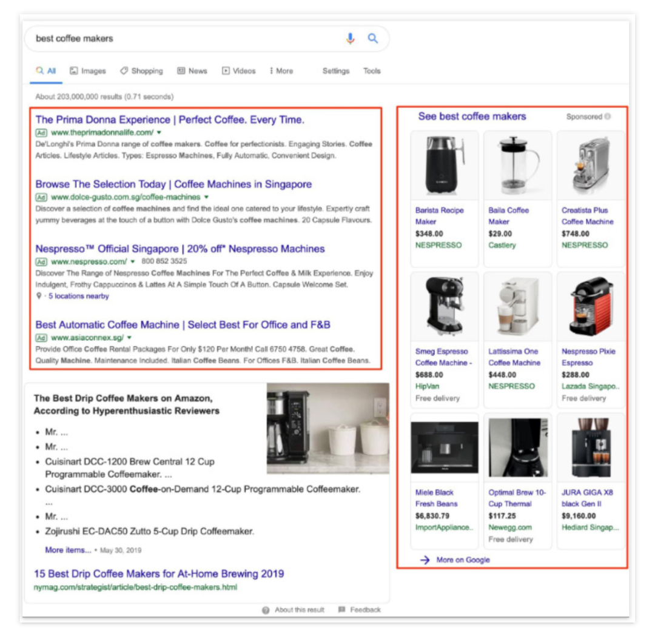Click the voice search microphone icon

pos(350,38)
